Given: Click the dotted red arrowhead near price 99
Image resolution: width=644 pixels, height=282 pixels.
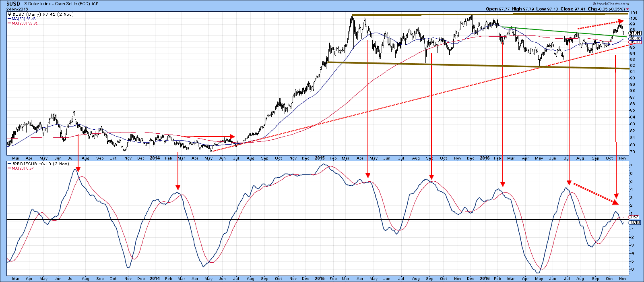Looking at the screenshot, I should [620, 21].
